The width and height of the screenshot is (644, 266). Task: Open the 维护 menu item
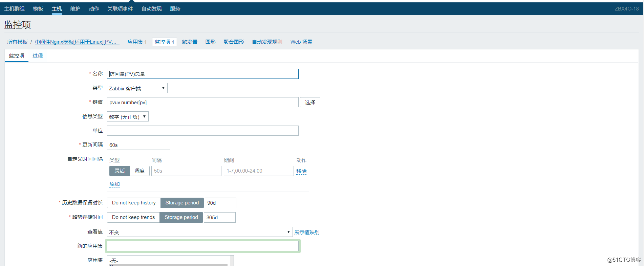75,9
